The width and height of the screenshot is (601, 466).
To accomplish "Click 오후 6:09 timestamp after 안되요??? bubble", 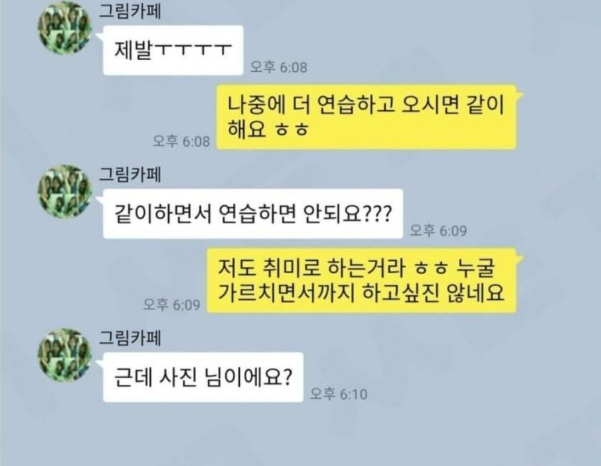I will coord(438,230).
